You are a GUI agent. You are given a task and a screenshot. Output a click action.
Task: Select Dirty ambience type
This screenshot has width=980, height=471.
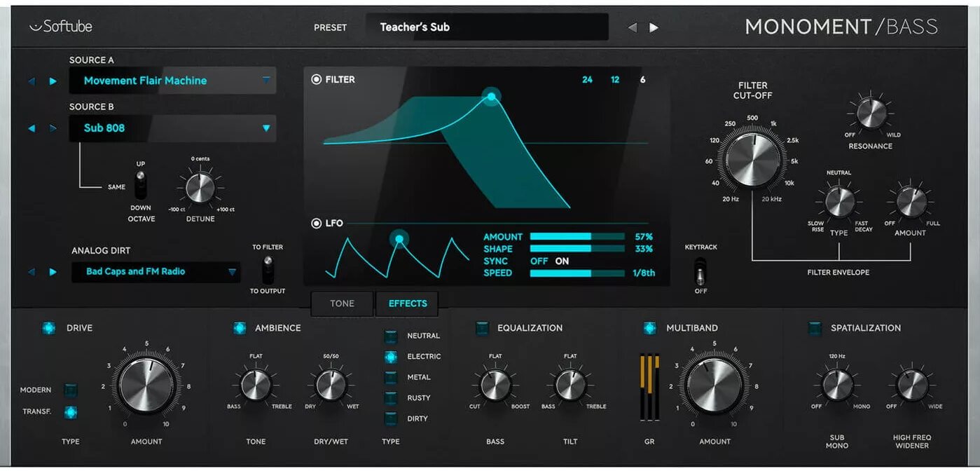[391, 418]
